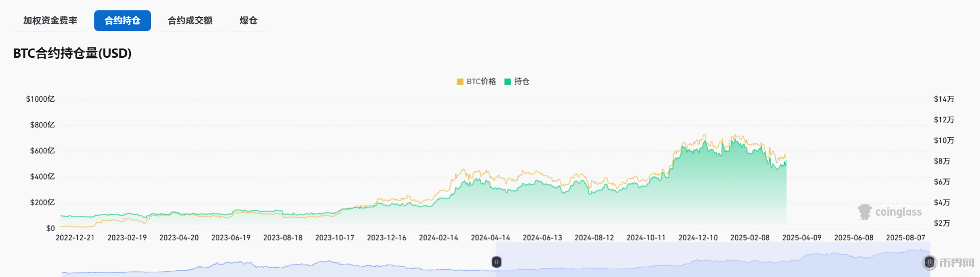
Task: Click the 币界网 watermark text
Action: point(957,263)
